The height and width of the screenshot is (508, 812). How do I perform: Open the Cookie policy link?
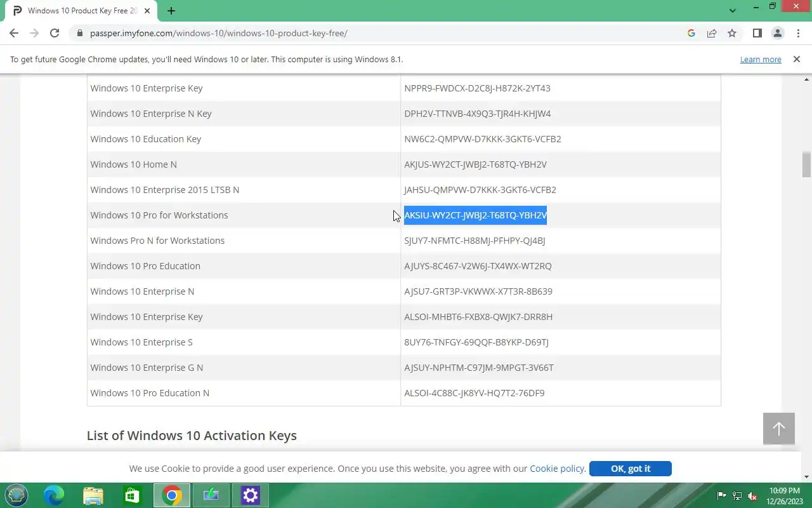click(557, 469)
